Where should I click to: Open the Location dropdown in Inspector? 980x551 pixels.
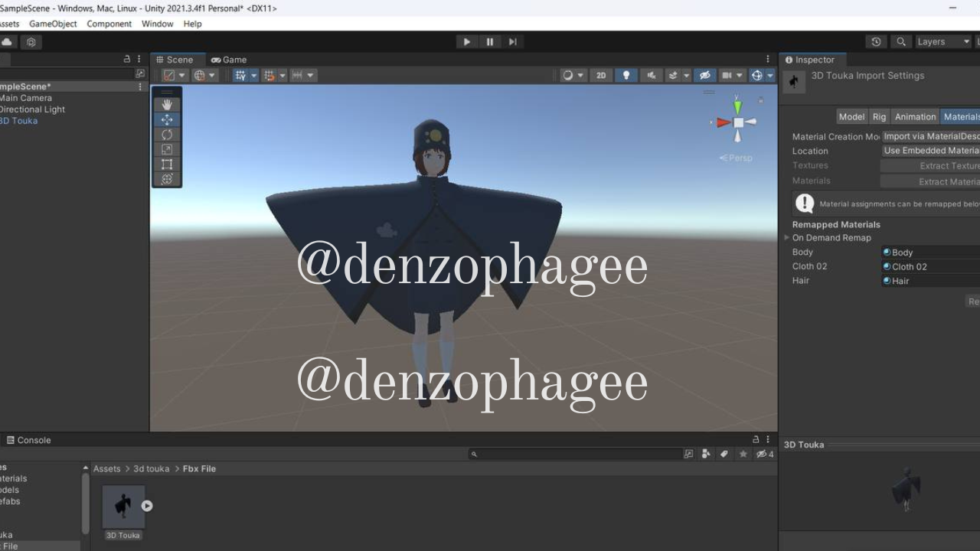(x=930, y=151)
